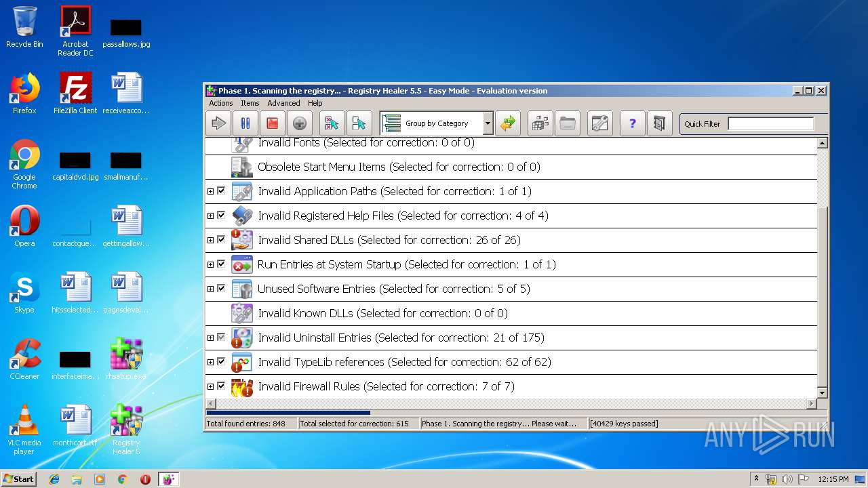Toggle Run Entries at System Startup checkbox
This screenshot has height=488, width=868.
click(221, 264)
